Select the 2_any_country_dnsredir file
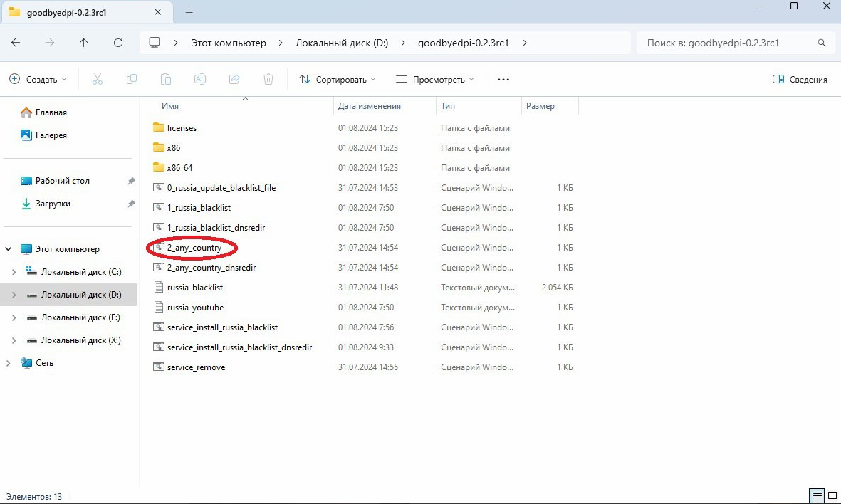 pos(211,268)
